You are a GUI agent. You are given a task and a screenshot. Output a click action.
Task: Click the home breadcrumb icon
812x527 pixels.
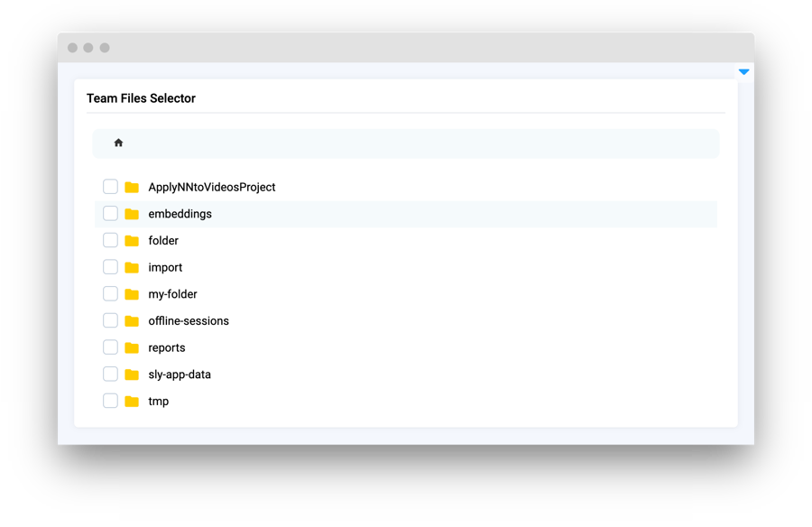(118, 143)
